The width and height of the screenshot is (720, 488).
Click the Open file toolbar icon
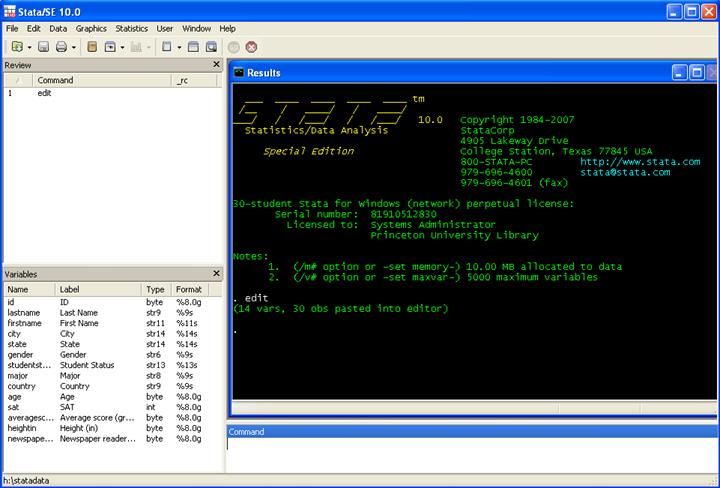point(16,47)
